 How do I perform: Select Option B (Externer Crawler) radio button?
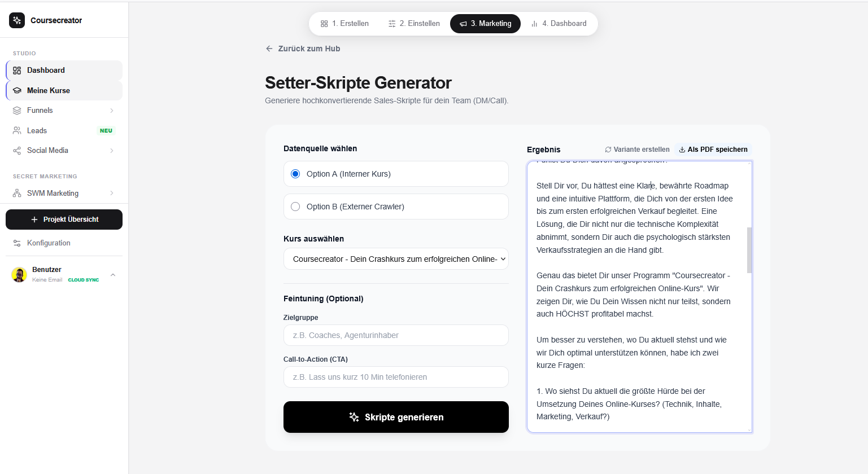click(295, 207)
